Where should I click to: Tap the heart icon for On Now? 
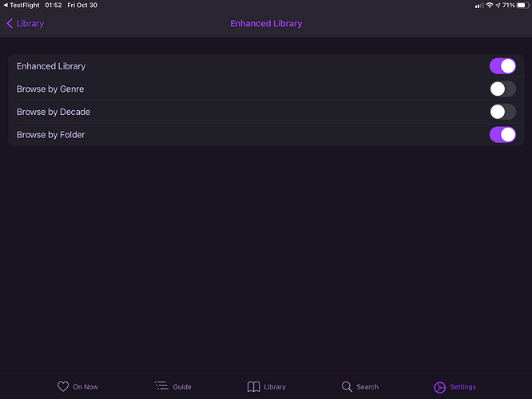click(x=63, y=386)
